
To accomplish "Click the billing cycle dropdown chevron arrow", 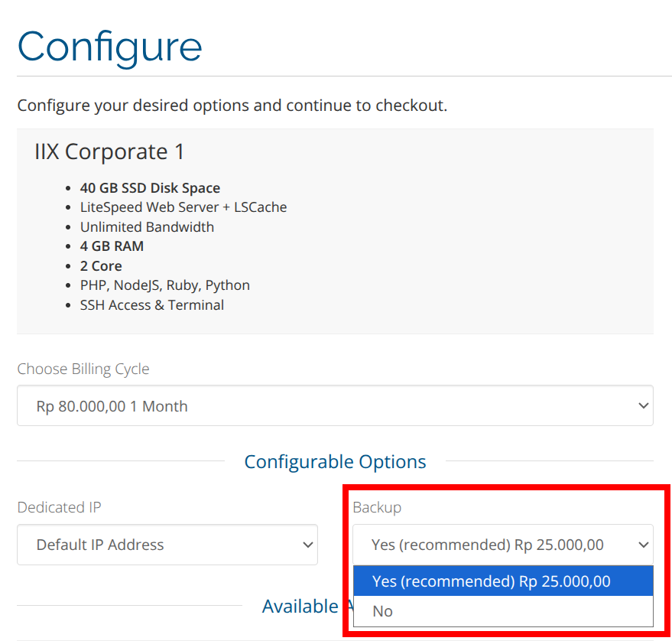I will pyautogui.click(x=643, y=406).
